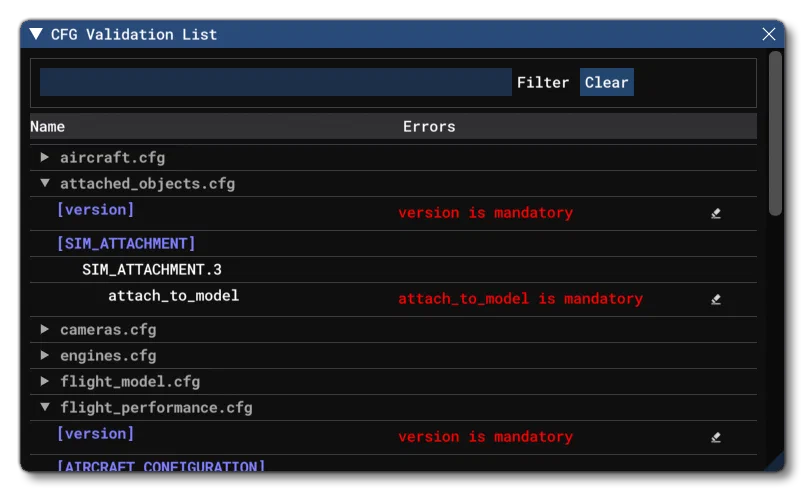Collapse the attached_objects.cfg node
This screenshot has width=805, height=492.
click(45, 183)
